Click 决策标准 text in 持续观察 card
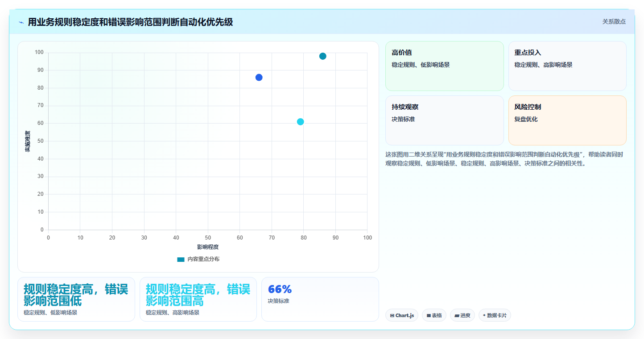The height and width of the screenshot is (339, 644). tap(403, 119)
